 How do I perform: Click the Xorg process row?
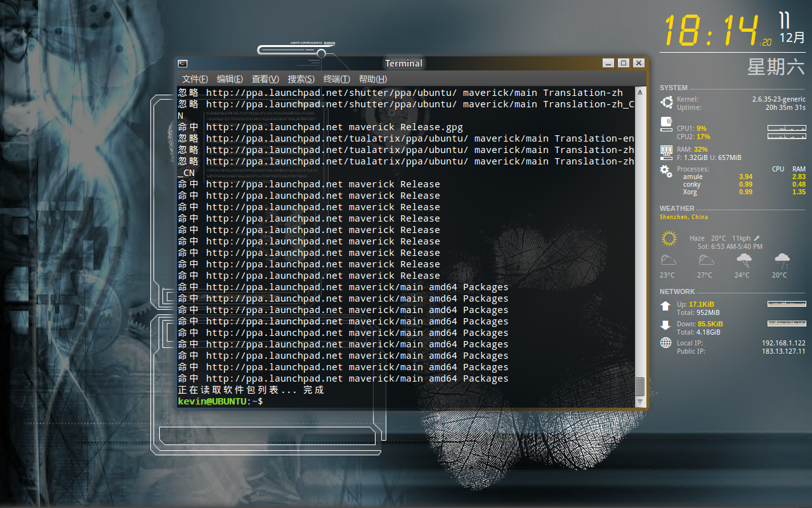744,192
